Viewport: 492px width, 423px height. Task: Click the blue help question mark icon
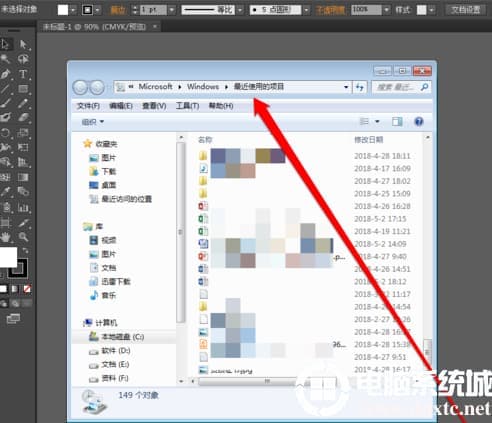pyautogui.click(x=419, y=122)
